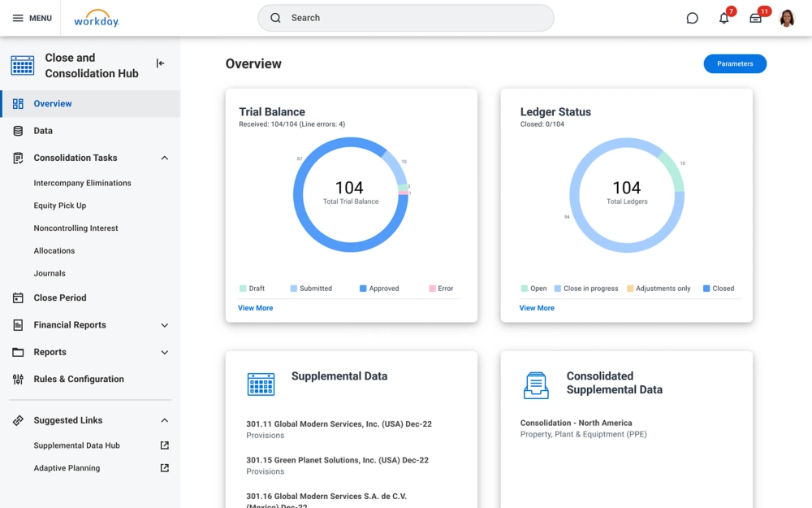Expand the Financial Reports section

[165, 325]
